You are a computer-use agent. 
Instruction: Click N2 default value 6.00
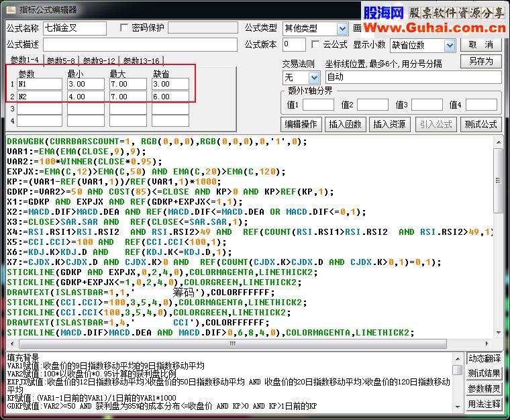pos(170,97)
